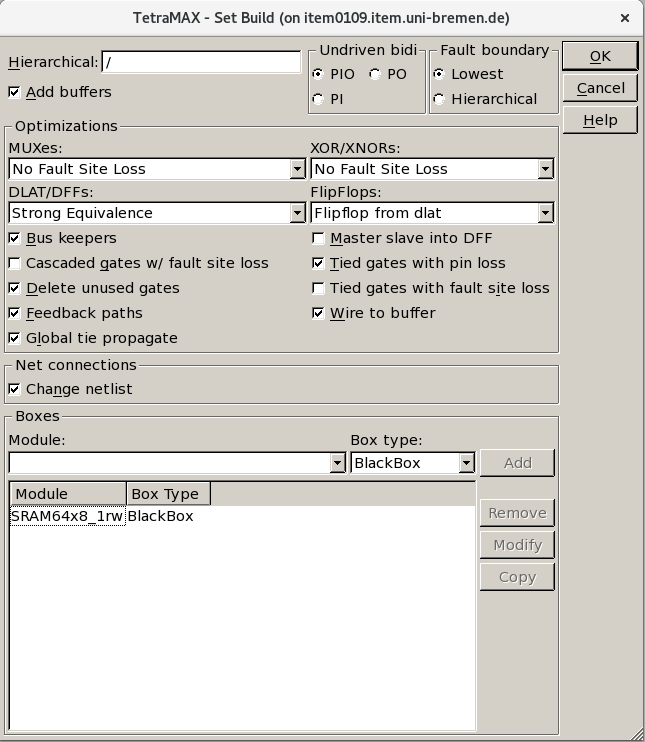This screenshot has height=742, width=645.
Task: Open Help for Set Build
Action: pyautogui.click(x=600, y=120)
